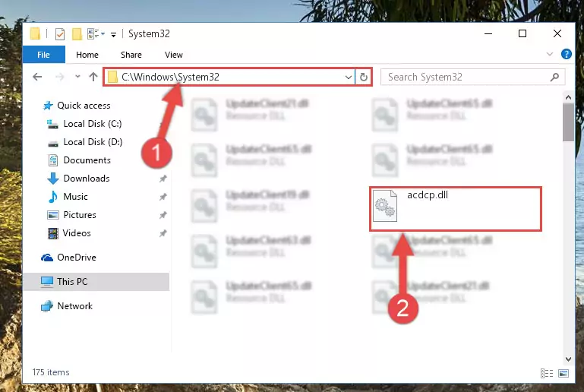This screenshot has width=584, height=392.
Task: Customize Quick Access Toolbar dropdown arrow
Action: point(114,35)
